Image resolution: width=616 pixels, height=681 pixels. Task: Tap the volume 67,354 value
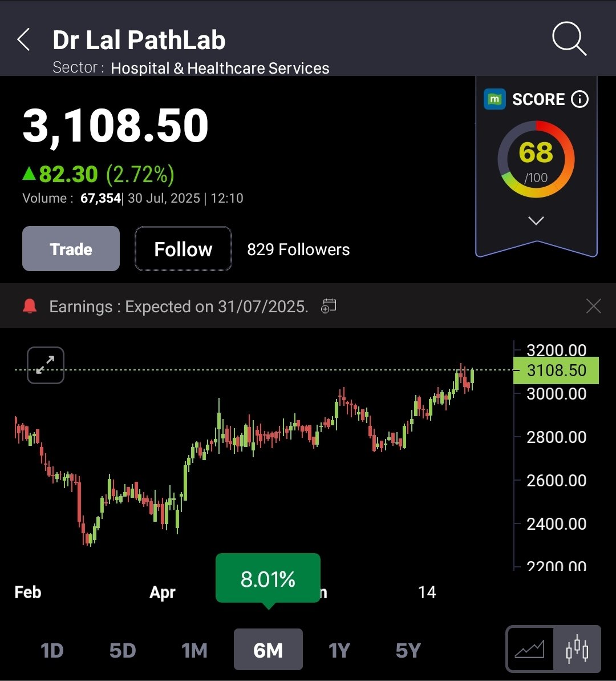[101, 199]
